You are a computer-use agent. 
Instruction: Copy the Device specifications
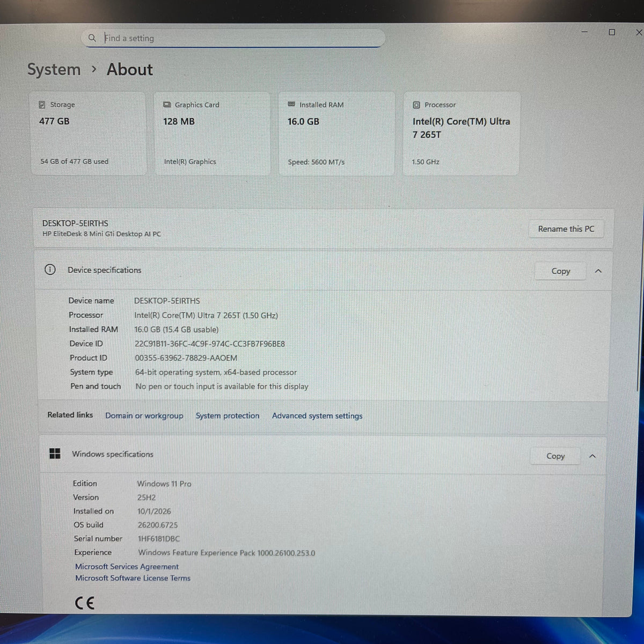click(561, 271)
